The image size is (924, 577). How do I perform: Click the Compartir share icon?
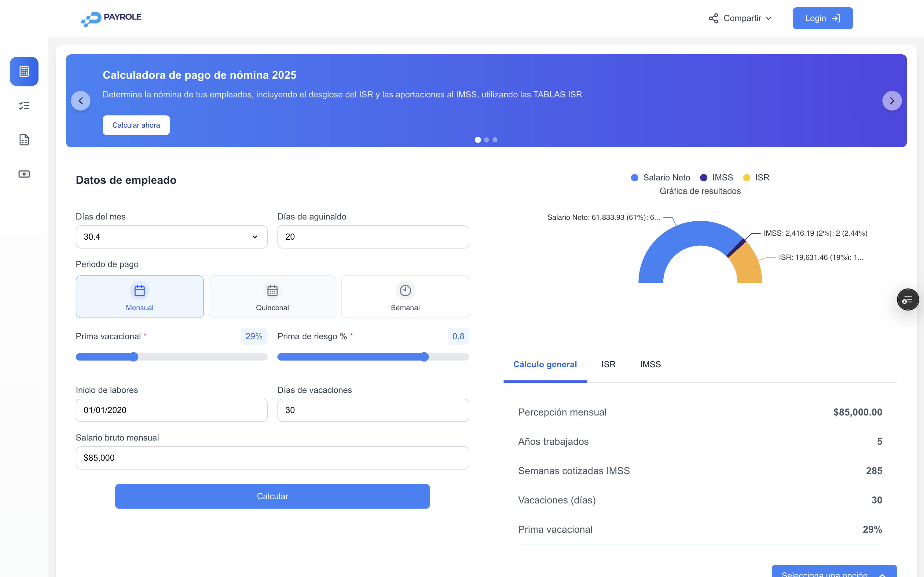coord(713,18)
